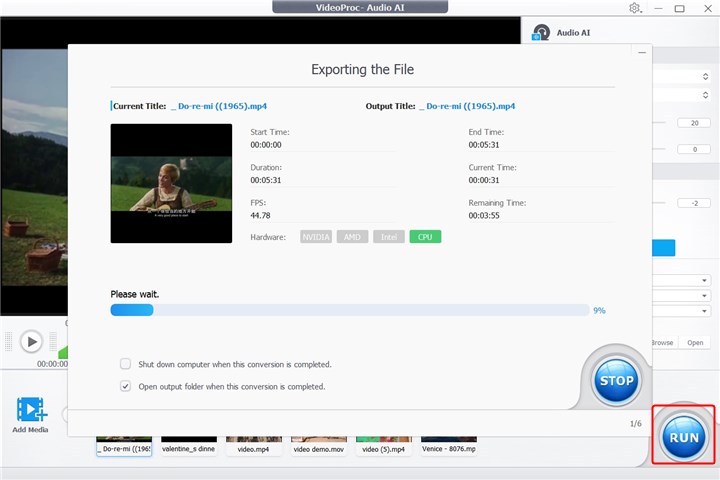Click the Audio AI headphone icon
This screenshot has width=720, height=480.
(x=541, y=33)
